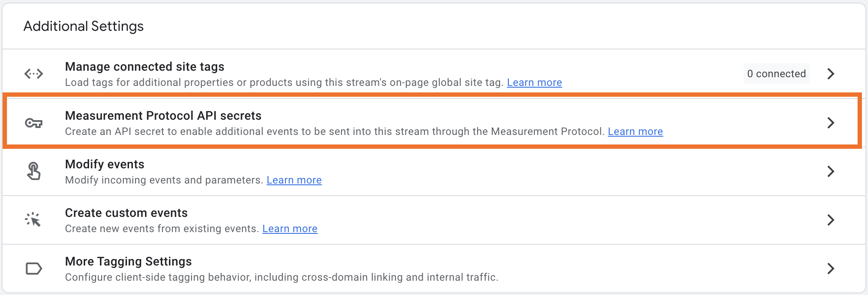868x295 pixels.
Task: Expand the More Tagging Settings chevron
Action: tap(831, 269)
